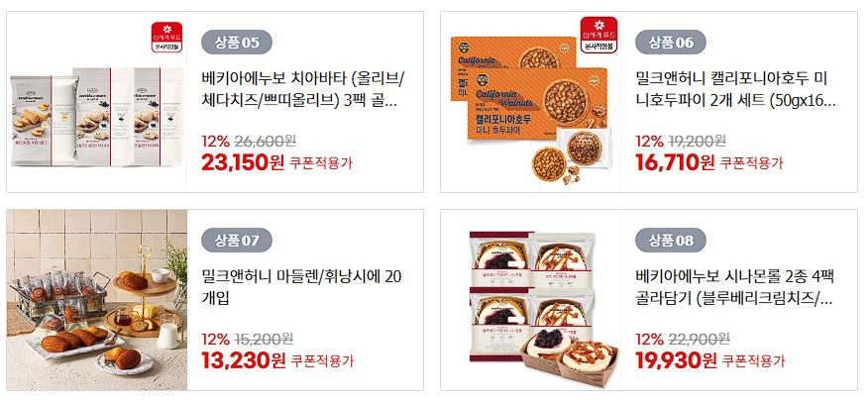Open the madeleine and financier product photo
Viewport: 868px width, 400px height.
(x=97, y=300)
